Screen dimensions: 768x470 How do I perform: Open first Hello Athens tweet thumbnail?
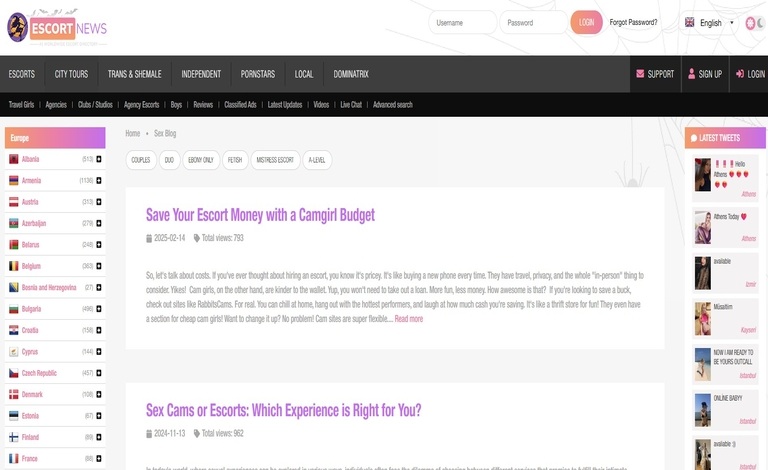point(702,174)
